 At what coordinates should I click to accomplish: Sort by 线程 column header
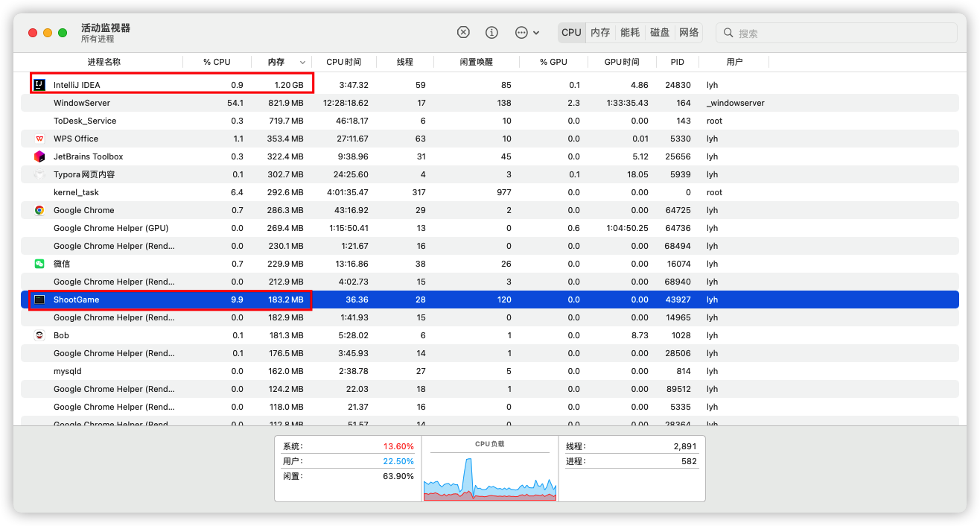[x=404, y=62]
